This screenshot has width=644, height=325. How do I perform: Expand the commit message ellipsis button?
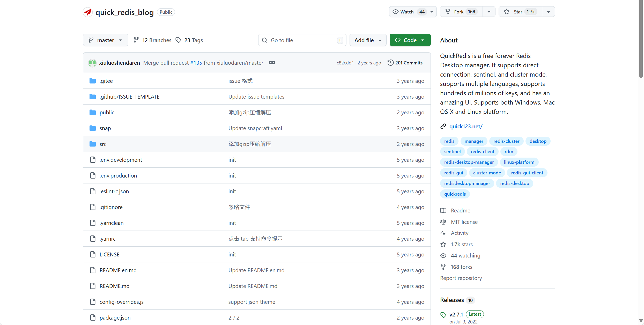click(x=272, y=63)
